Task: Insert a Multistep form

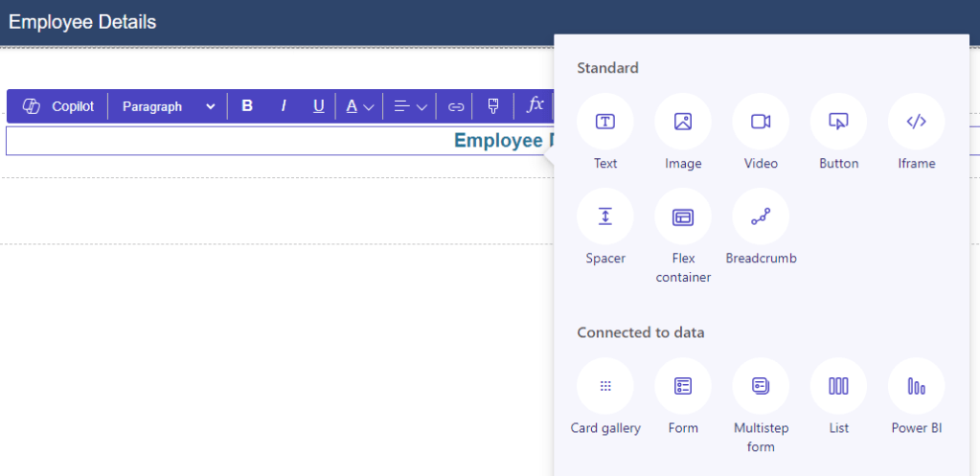Action: pos(761,386)
